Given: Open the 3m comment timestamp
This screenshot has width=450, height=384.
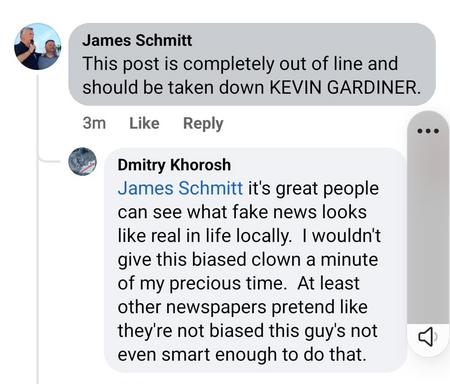Looking at the screenshot, I should tap(94, 123).
